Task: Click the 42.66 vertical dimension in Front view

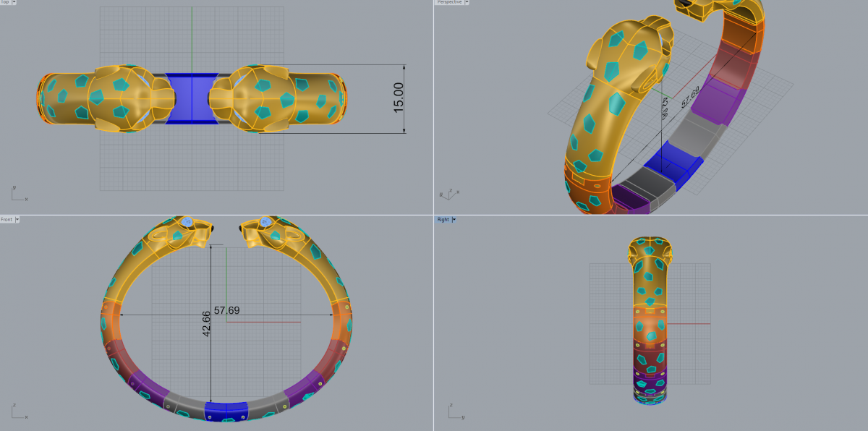Action: tap(206, 325)
